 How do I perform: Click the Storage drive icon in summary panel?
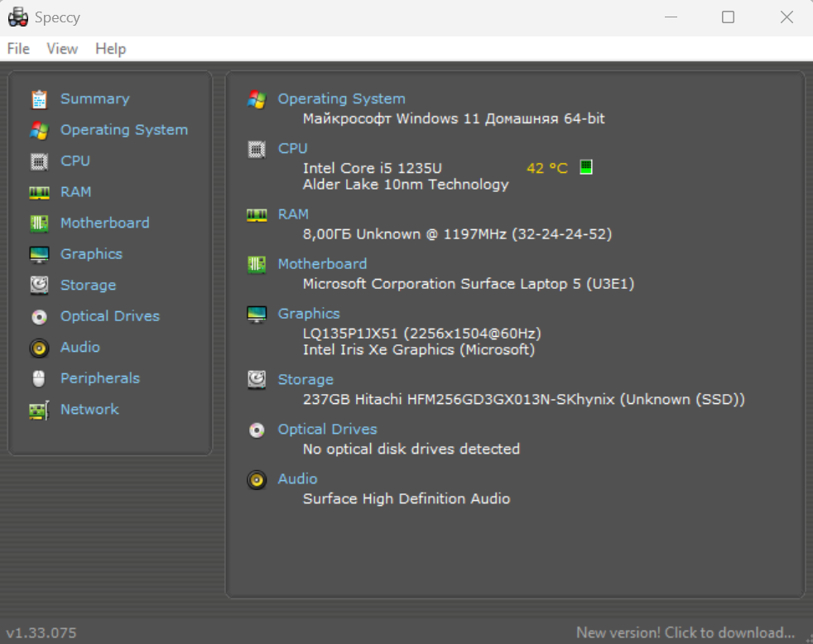tap(257, 380)
